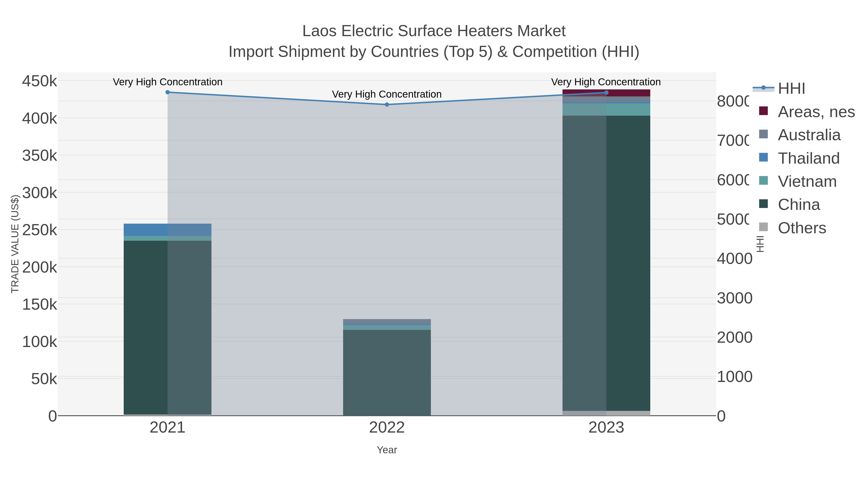Click the Vietnam teal legend swatch

764,180
